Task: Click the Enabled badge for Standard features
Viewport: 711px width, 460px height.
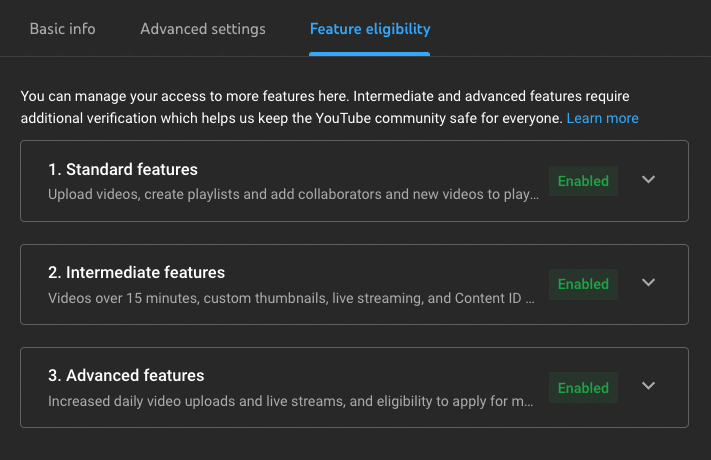Action: pos(583,181)
